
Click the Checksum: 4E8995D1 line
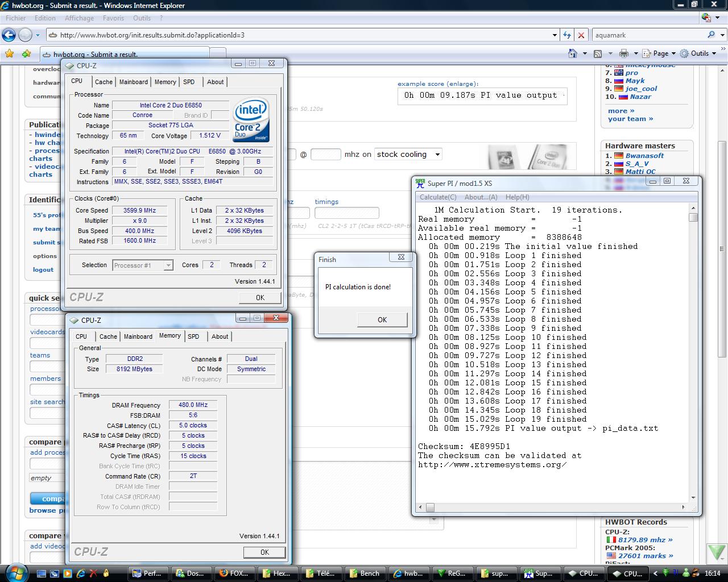pos(464,446)
